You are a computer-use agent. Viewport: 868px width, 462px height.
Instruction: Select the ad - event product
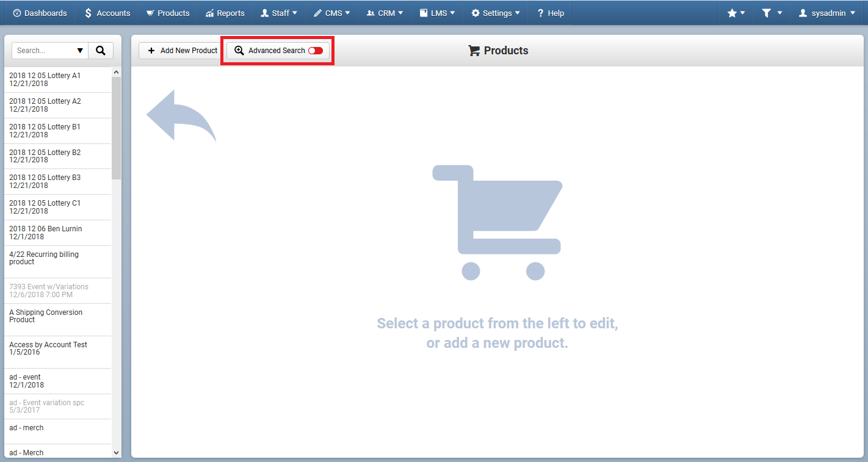(58, 381)
